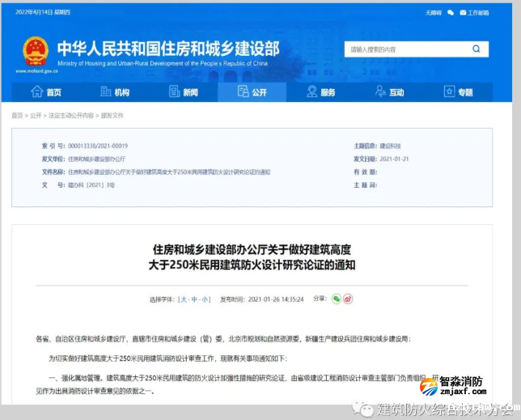Select the 公开 navigation tab

pos(252,92)
